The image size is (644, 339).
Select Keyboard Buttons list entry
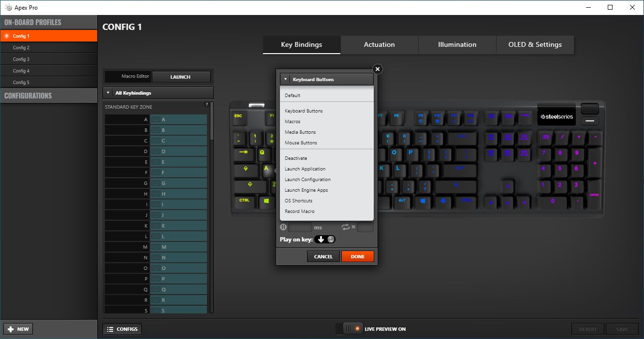click(304, 111)
